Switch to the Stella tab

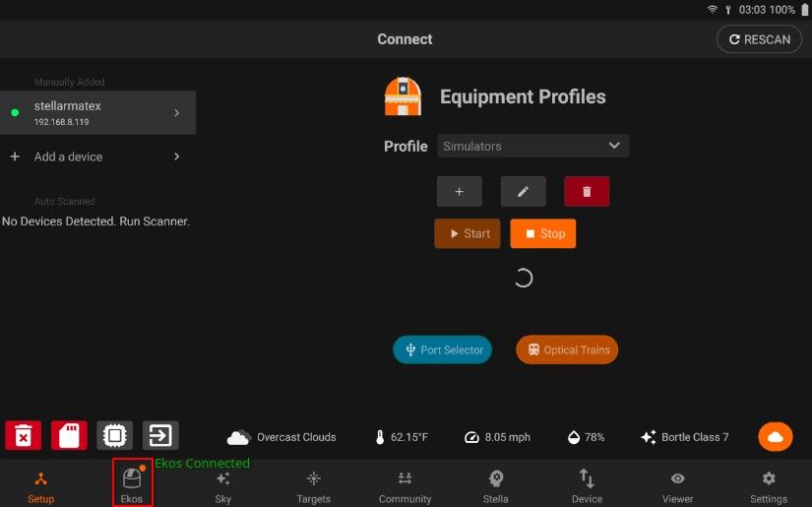pos(496,486)
